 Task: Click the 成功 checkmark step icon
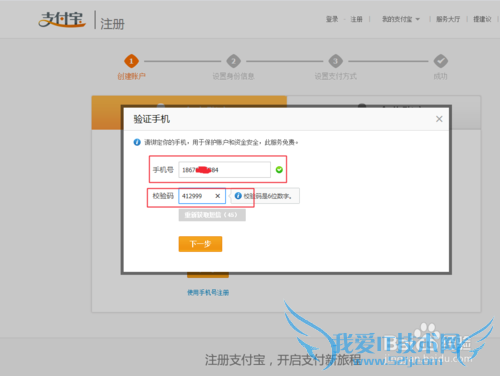tap(441, 61)
